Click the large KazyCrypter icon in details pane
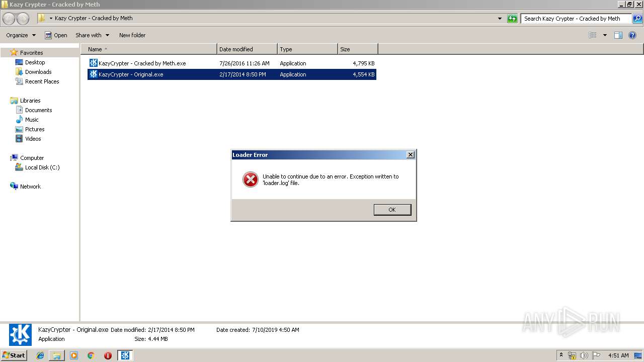The width and height of the screenshot is (644, 362). 20,335
